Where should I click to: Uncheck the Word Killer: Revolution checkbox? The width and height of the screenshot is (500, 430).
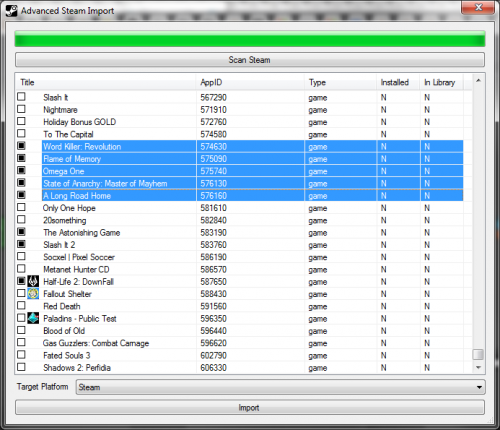[x=21, y=146]
